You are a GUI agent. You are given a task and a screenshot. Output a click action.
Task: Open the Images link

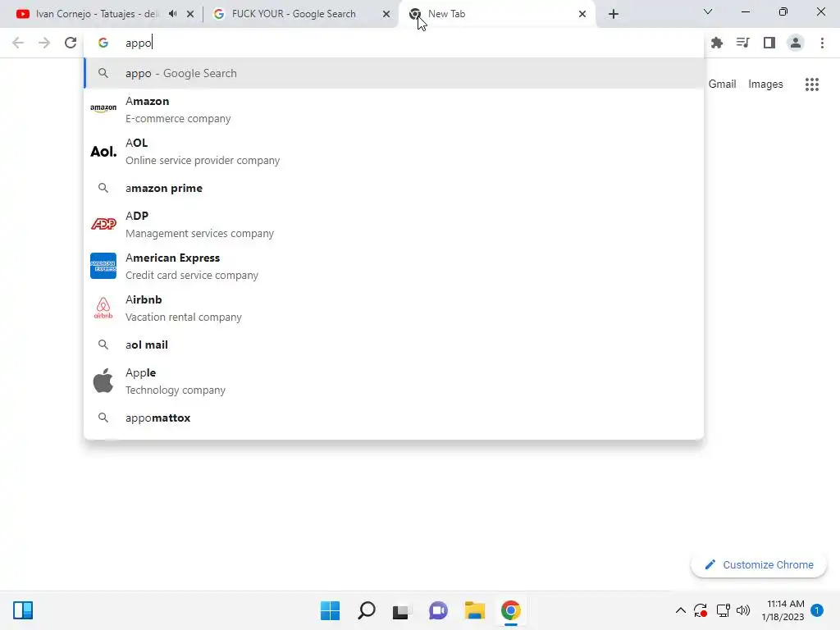765,84
